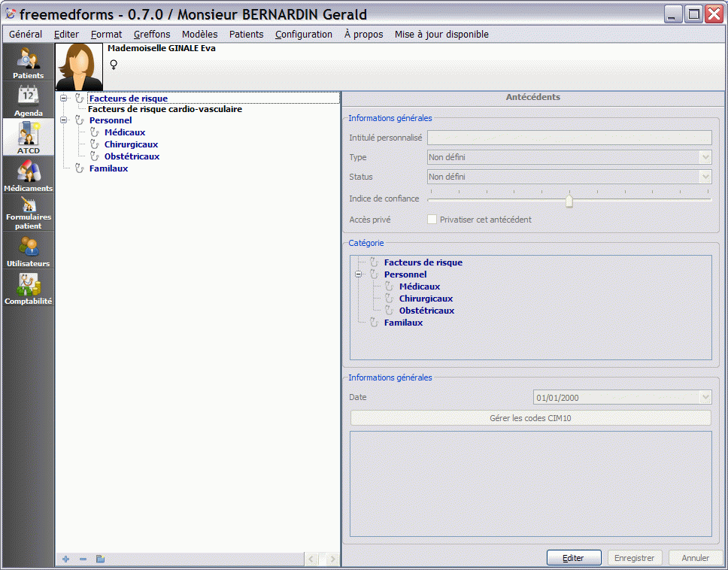728x570 pixels.
Task: Select Médicaux in the left tree
Action: tap(125, 132)
